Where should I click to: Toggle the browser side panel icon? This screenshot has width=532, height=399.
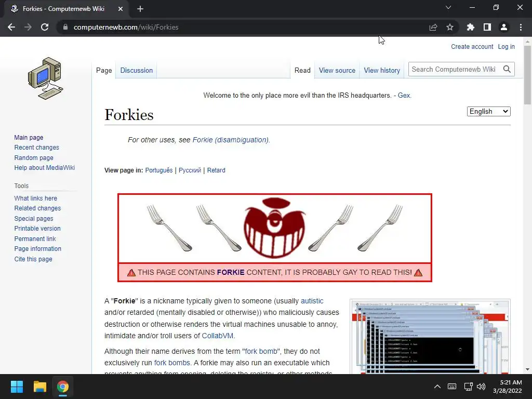(487, 27)
